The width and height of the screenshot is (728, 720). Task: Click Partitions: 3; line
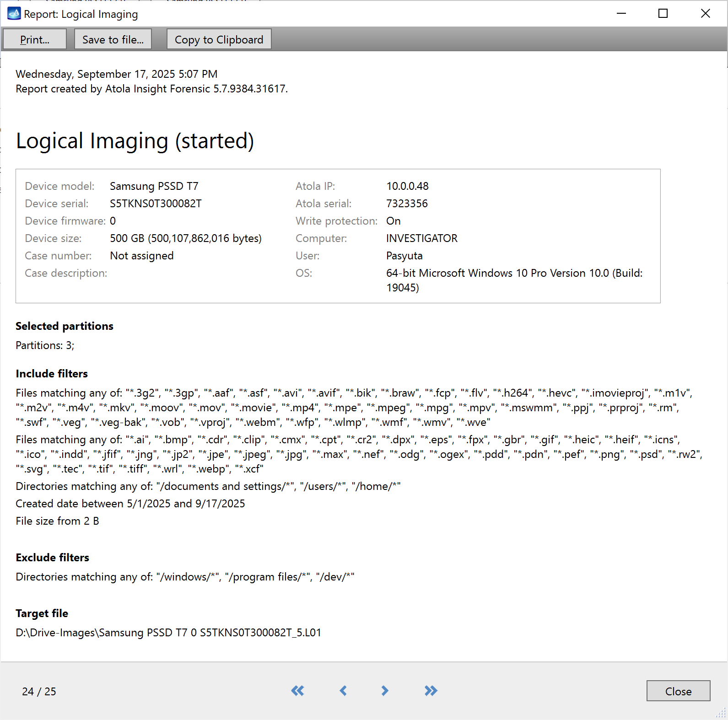pos(45,345)
